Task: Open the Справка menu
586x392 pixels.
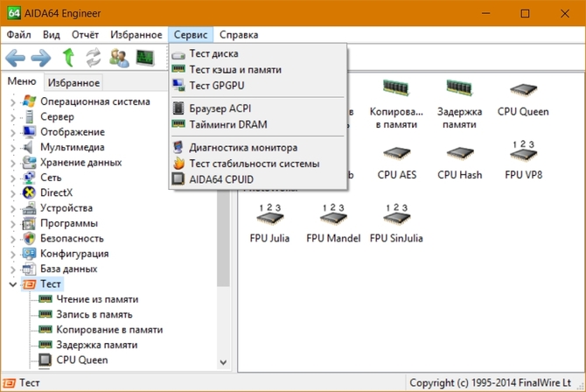Action: pyautogui.click(x=239, y=35)
